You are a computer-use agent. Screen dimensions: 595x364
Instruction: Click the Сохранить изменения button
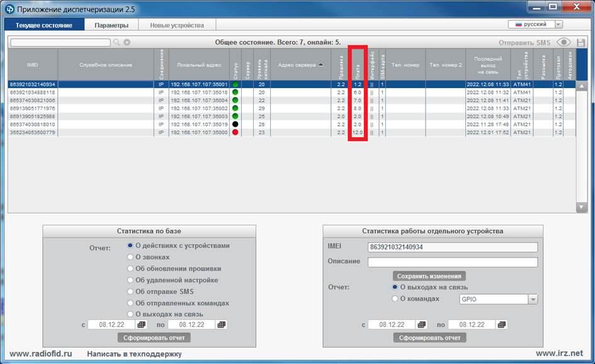(430, 276)
